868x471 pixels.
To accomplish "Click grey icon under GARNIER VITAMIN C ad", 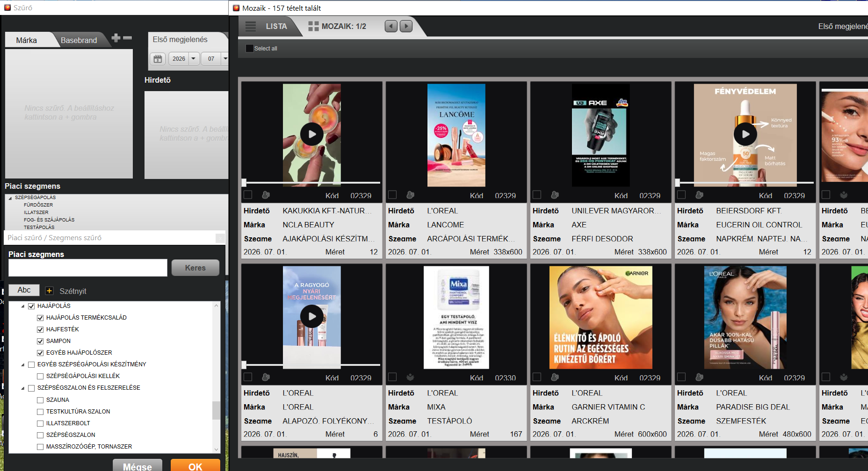I will tap(555, 377).
